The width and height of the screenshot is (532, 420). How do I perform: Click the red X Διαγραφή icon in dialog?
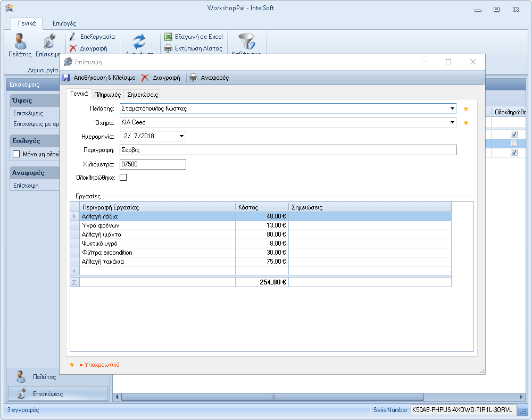point(145,78)
